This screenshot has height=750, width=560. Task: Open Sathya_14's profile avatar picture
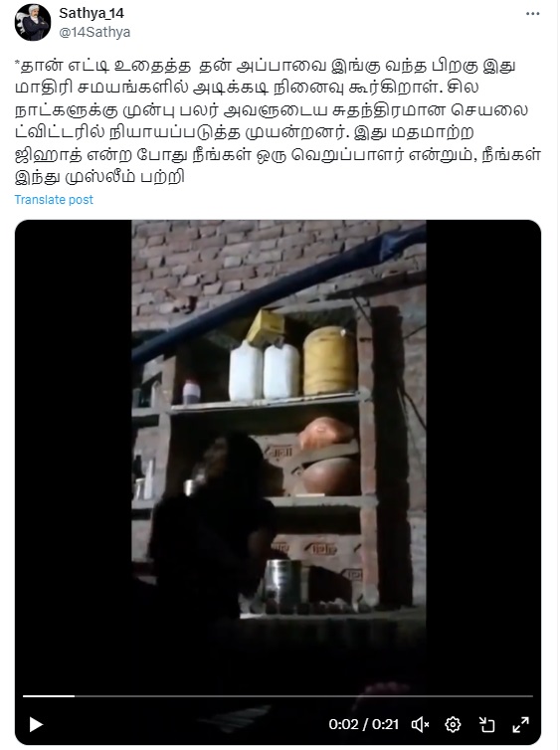pyautogui.click(x=33, y=23)
